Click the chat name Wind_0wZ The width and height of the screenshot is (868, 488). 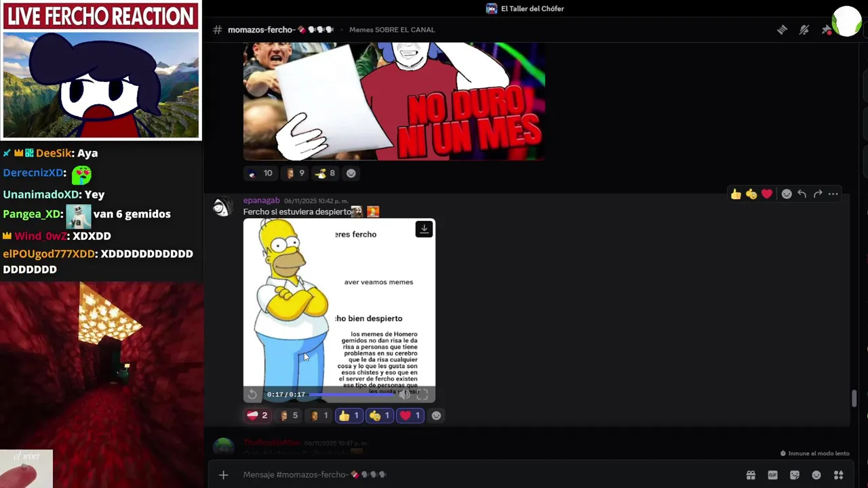coord(41,236)
